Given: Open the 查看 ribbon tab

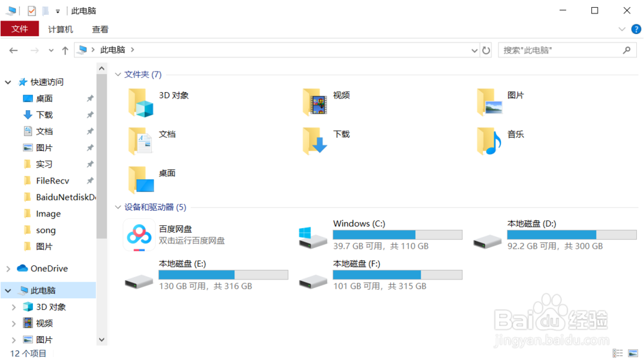Looking at the screenshot, I should point(100,30).
